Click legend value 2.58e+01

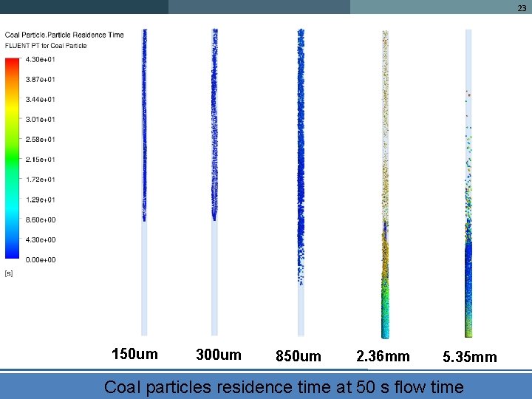tap(40, 140)
